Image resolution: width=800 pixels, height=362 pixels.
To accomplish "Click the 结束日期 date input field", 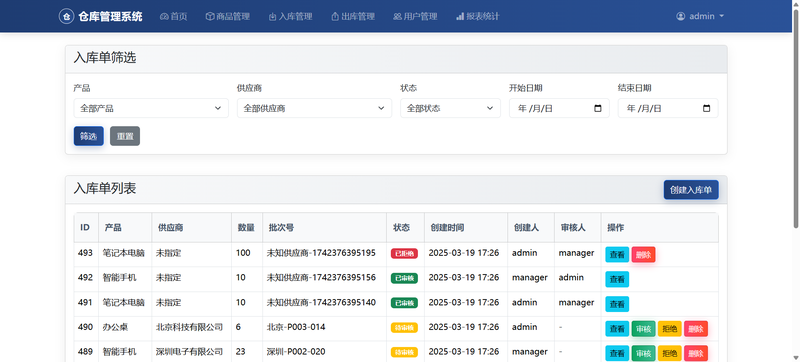I will point(668,109).
